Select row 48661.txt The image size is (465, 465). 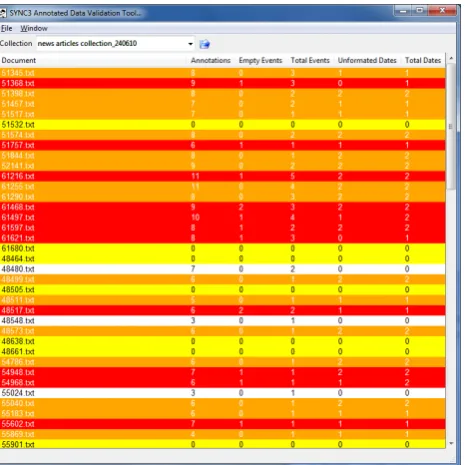click(x=223, y=352)
